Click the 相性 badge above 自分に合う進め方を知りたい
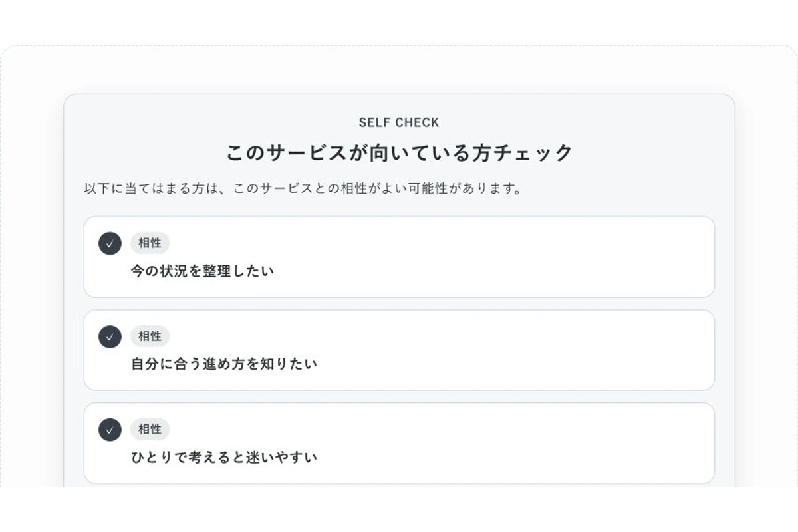This screenshot has height=532, width=798. point(150,336)
